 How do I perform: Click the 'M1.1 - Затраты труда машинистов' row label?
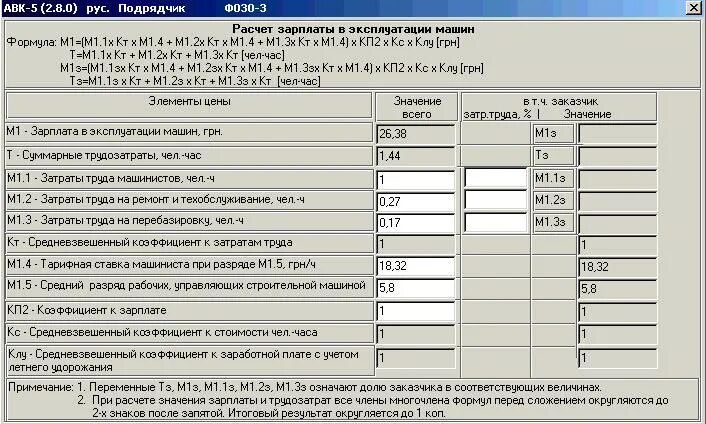click(x=190, y=179)
